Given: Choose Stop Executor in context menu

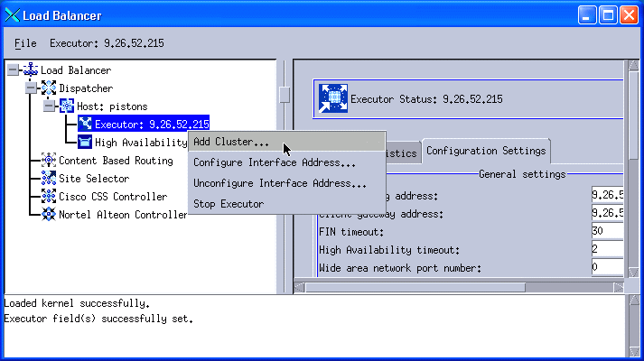Looking at the screenshot, I should 229,204.
